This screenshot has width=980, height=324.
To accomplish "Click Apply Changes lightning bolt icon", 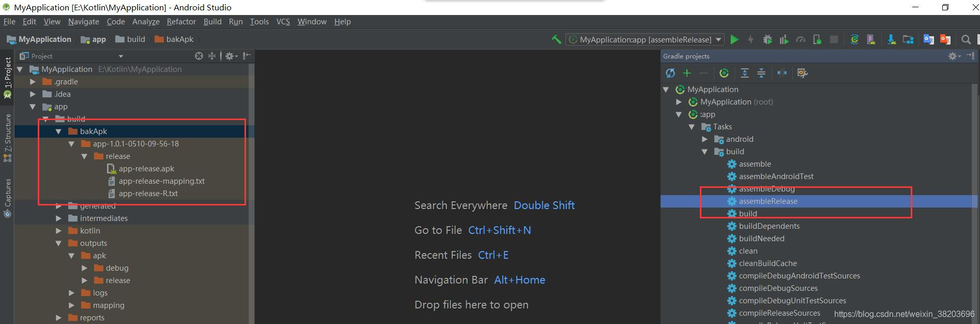I will tap(751, 39).
